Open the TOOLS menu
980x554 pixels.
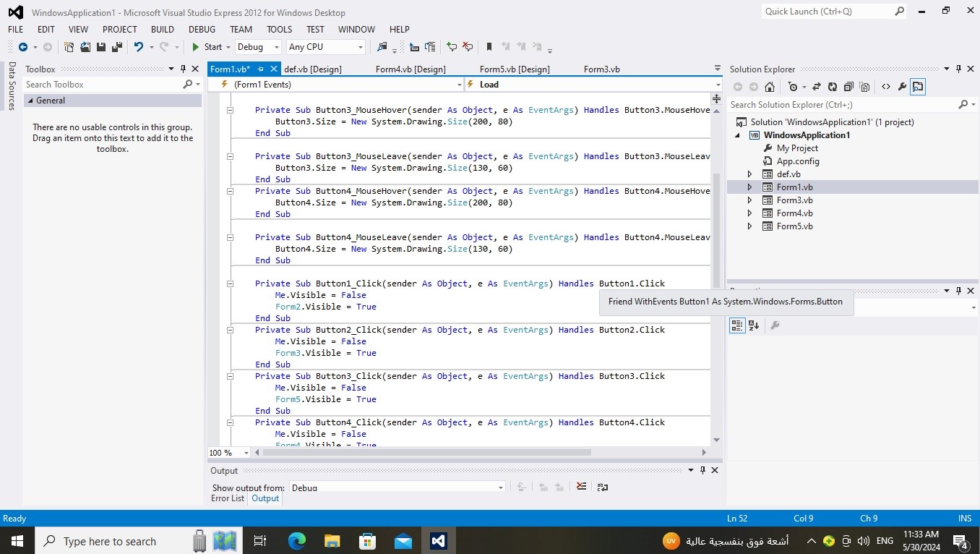[x=280, y=30]
